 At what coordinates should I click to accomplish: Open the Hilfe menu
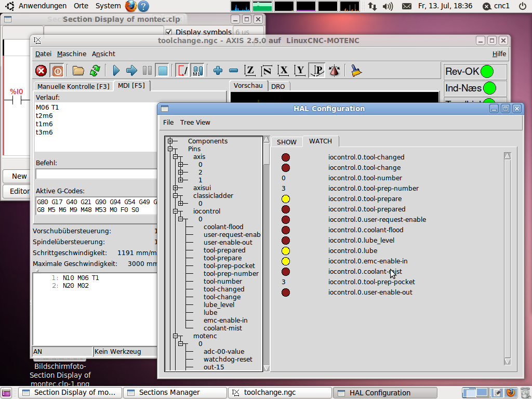499,54
